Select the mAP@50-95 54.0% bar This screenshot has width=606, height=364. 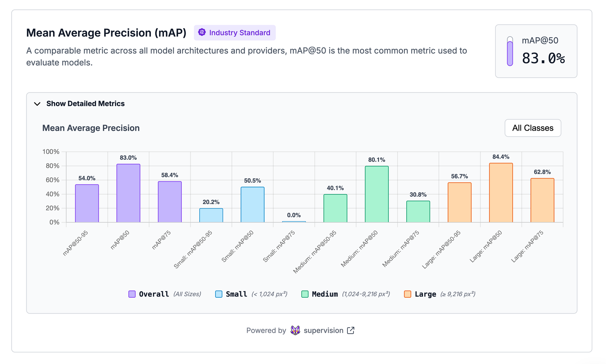(87, 203)
